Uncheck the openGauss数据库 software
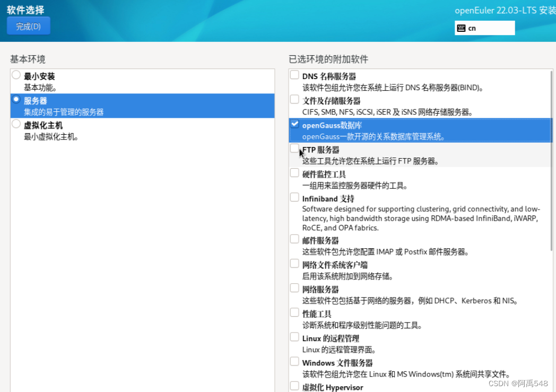 294,124
